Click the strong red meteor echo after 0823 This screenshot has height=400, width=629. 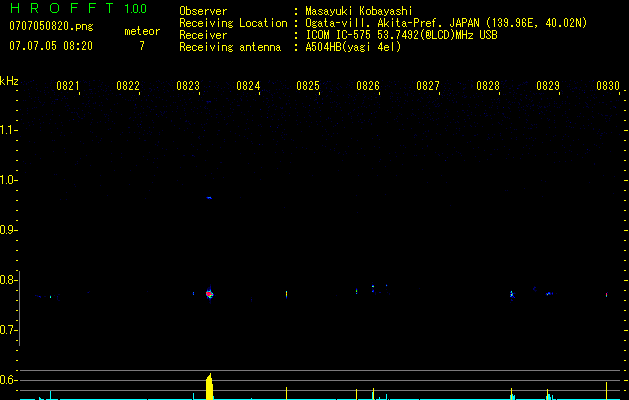pyautogui.click(x=209, y=294)
